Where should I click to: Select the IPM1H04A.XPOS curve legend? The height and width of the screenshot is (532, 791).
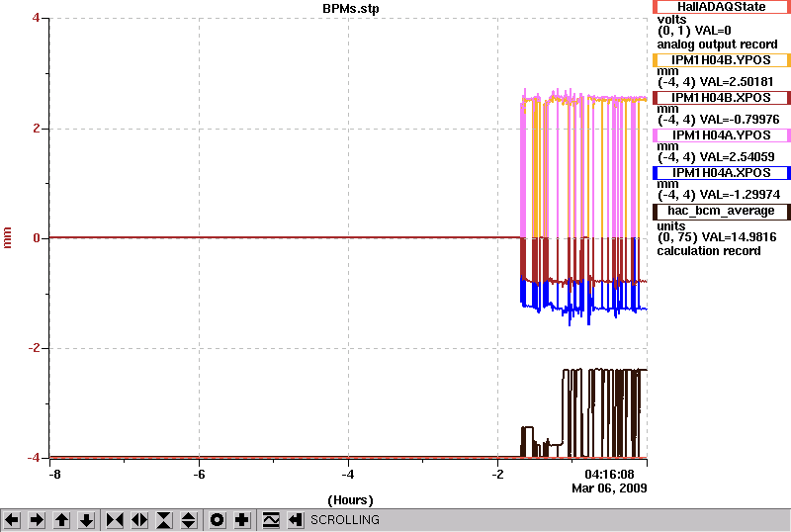pos(722,173)
